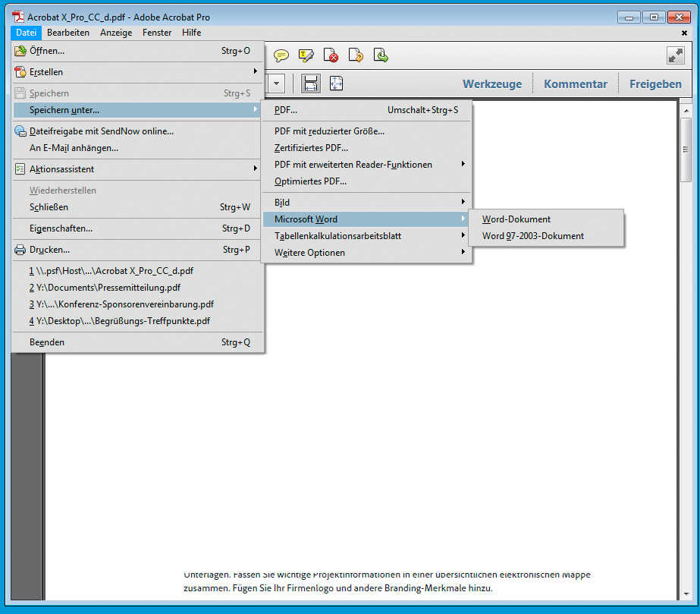
Task: Open the Datei menu
Action: coord(27,33)
